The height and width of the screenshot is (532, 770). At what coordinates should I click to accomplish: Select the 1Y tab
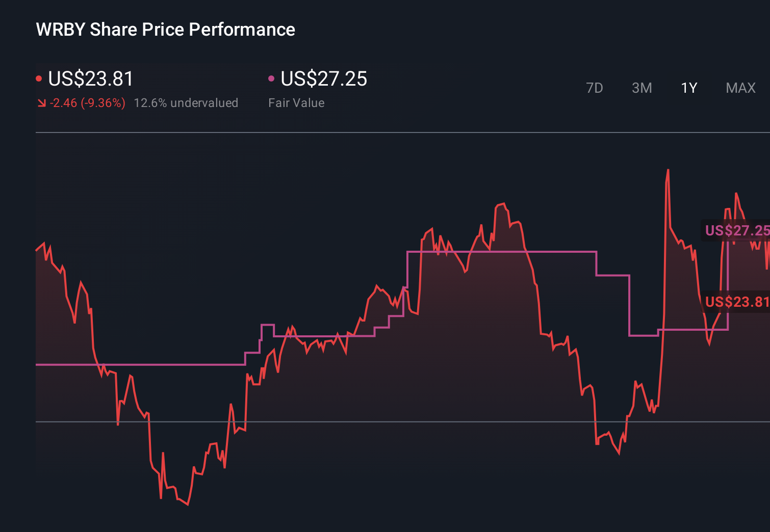pyautogui.click(x=688, y=88)
